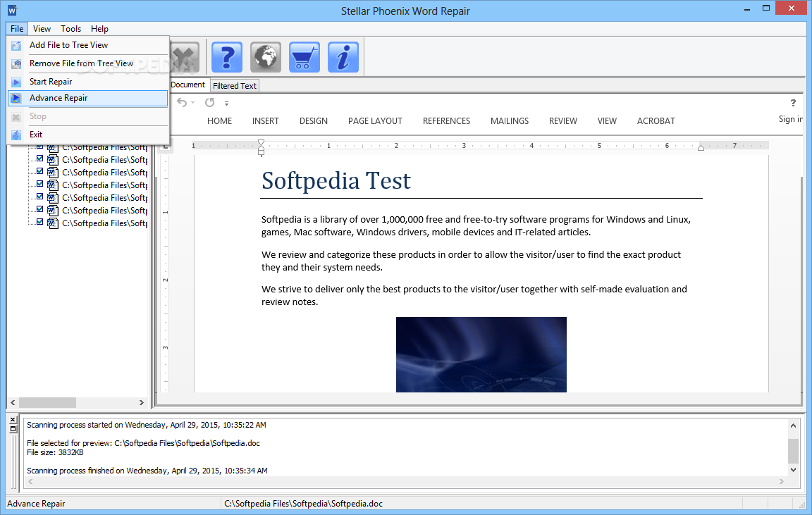Click the status bar path Softpedia.doc
Screen dimensions: 812x515
304,504
